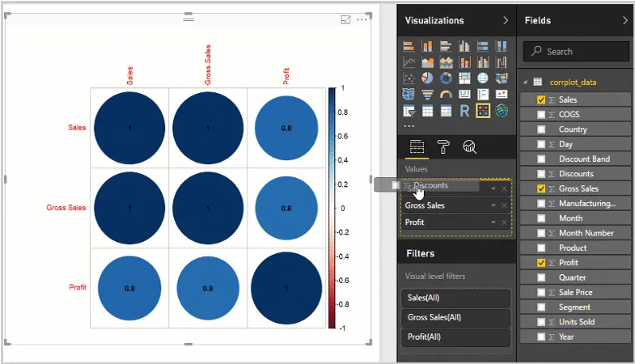Pick the gauge visualization icon
635x364 pixels.
click(x=446, y=95)
